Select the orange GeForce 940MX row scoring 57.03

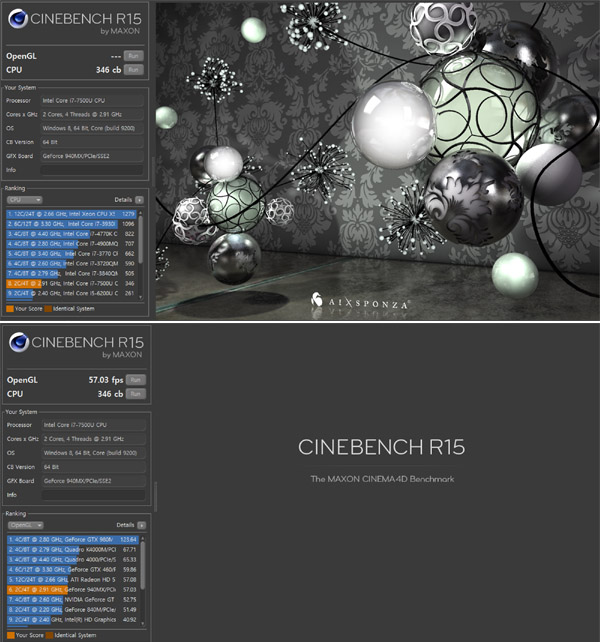(x=73, y=590)
